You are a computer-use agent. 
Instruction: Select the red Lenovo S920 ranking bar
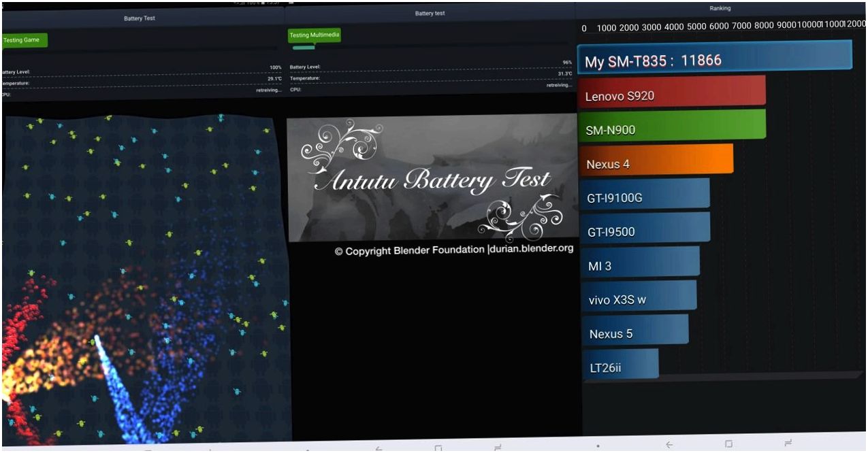(672, 91)
